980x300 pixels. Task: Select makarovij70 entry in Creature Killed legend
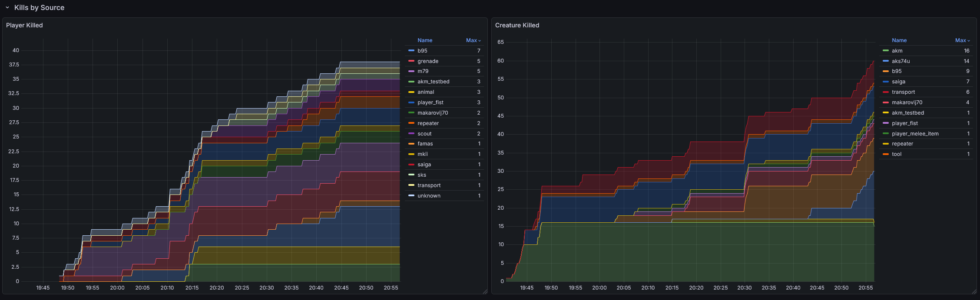tap(907, 102)
